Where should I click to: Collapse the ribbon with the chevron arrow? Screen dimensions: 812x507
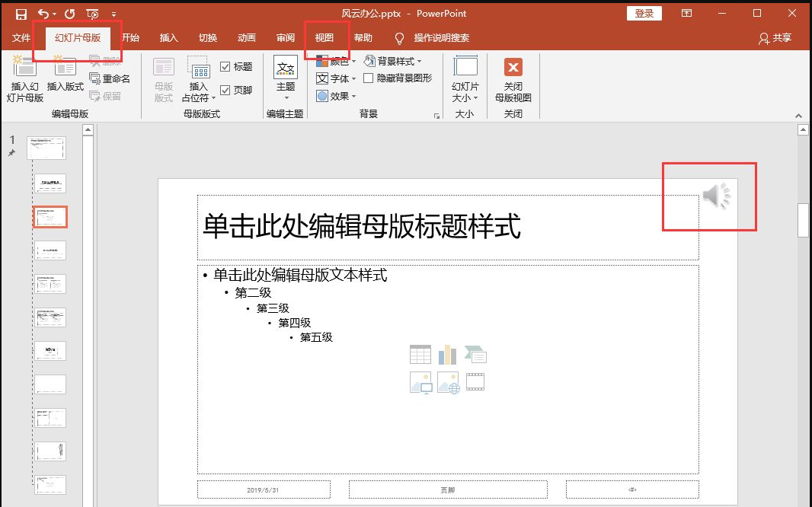pyautogui.click(x=798, y=116)
